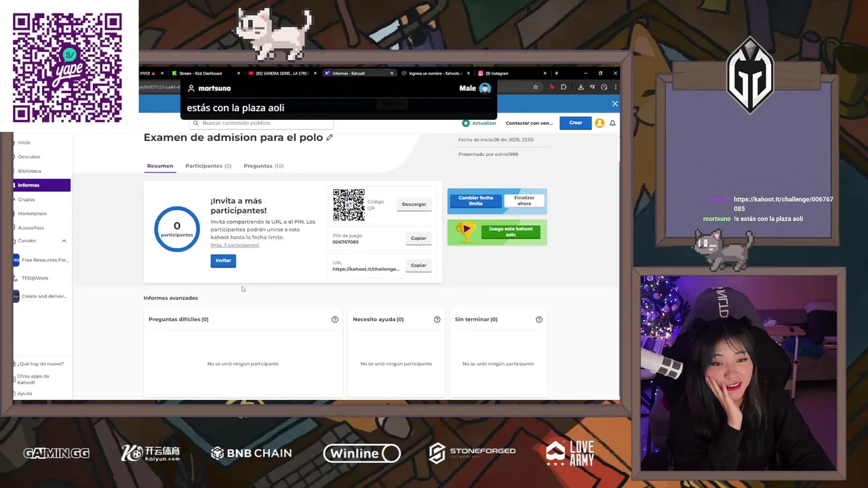Viewport: 868px width, 488px height.
Task: Open Otras apps de Kahoot! link
Action: 34,379
